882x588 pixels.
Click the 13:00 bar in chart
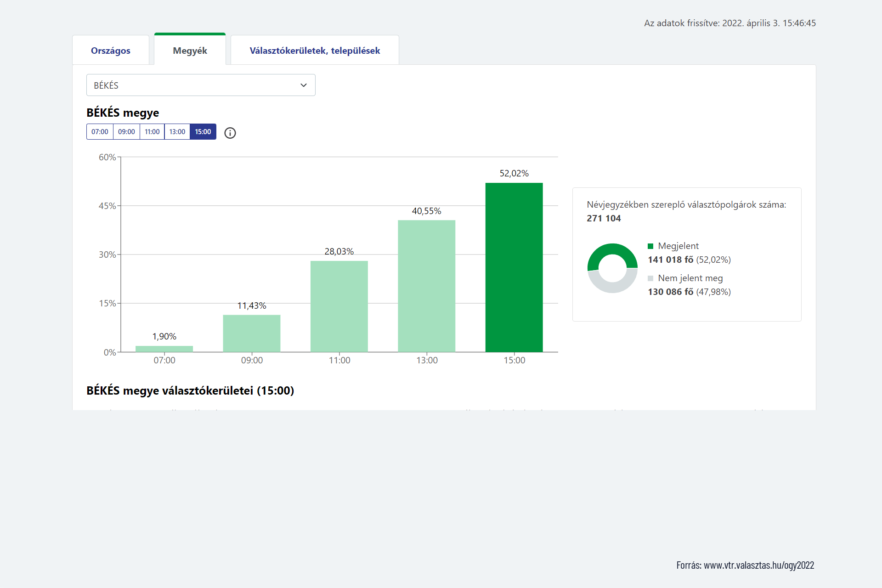click(x=426, y=286)
